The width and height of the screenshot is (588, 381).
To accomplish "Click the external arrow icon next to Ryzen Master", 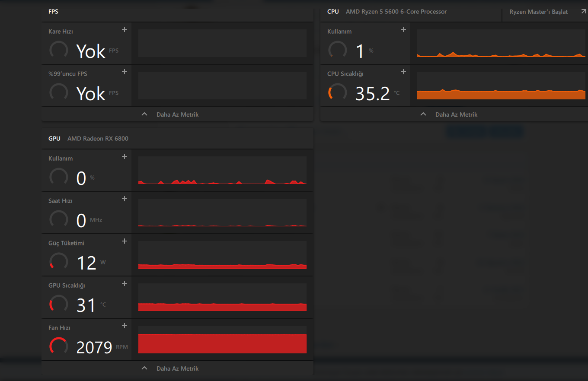I will pyautogui.click(x=583, y=12).
